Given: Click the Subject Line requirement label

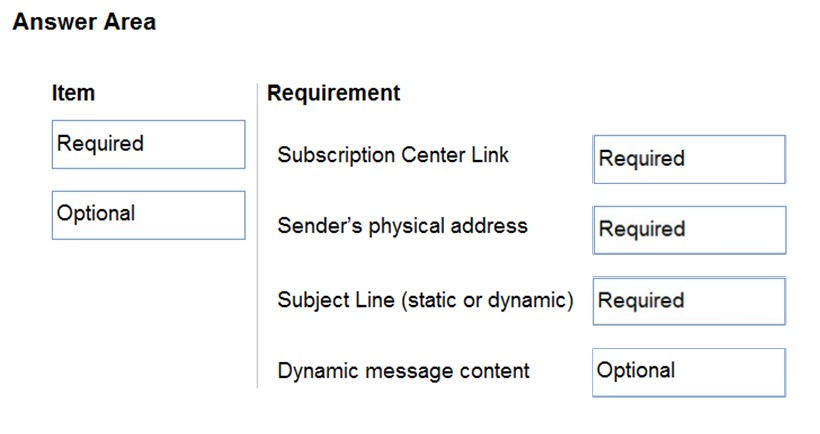Looking at the screenshot, I should click(x=425, y=300).
